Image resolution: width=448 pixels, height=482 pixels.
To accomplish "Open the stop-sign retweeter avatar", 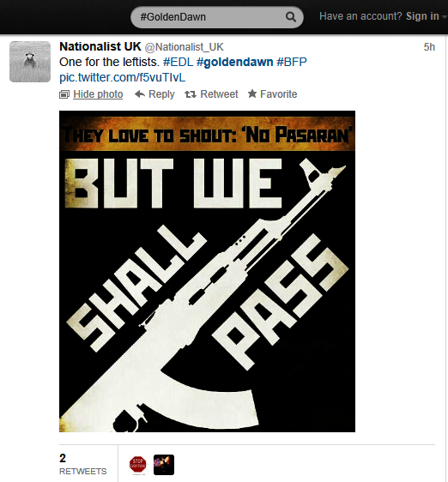I will tap(138, 465).
